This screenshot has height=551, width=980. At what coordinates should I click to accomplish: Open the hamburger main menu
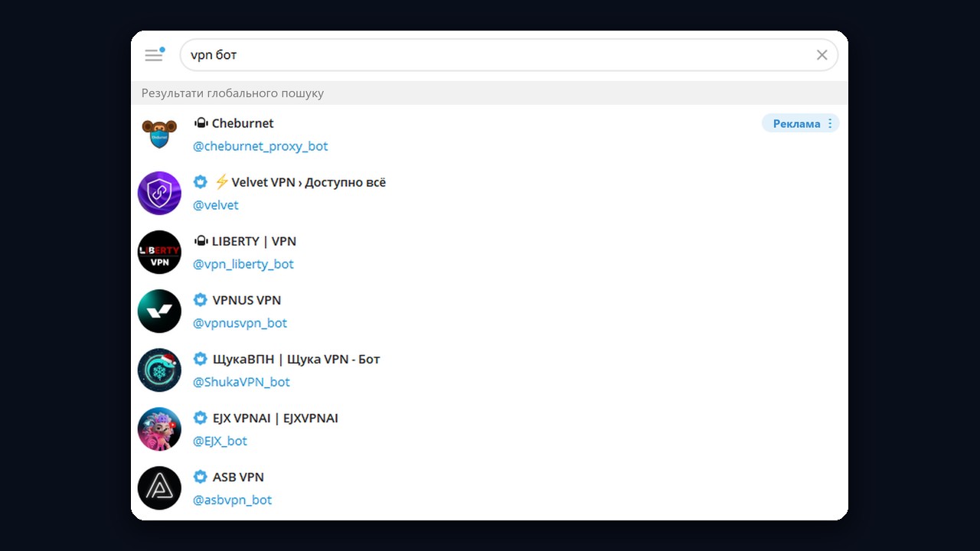coord(154,55)
